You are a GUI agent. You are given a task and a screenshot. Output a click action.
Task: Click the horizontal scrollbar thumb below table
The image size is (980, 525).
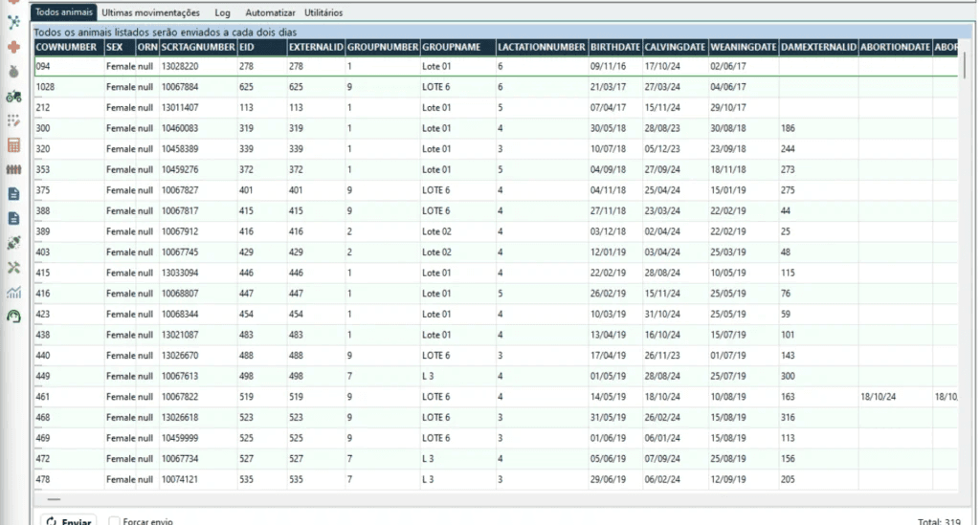(54, 499)
